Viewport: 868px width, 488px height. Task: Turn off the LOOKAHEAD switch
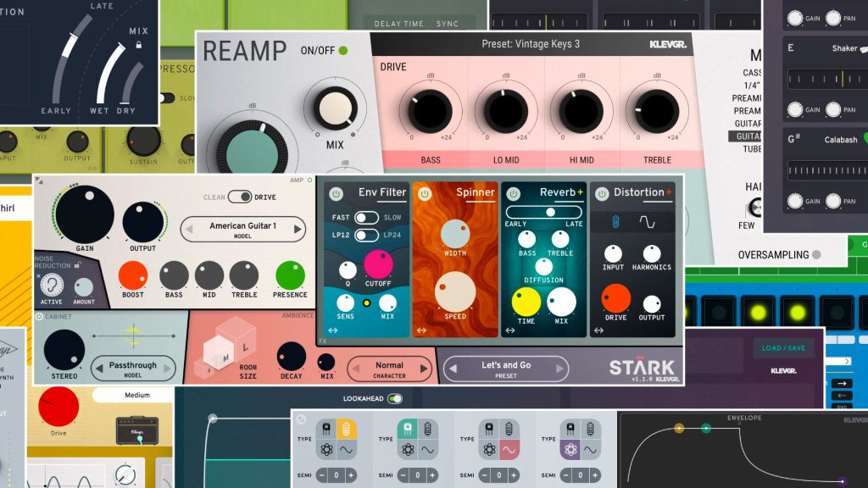click(x=395, y=398)
